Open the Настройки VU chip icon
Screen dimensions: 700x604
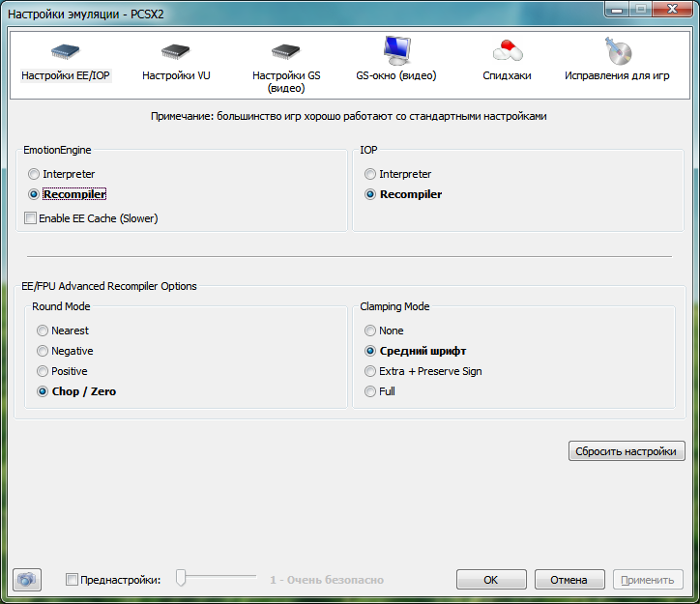(x=175, y=52)
